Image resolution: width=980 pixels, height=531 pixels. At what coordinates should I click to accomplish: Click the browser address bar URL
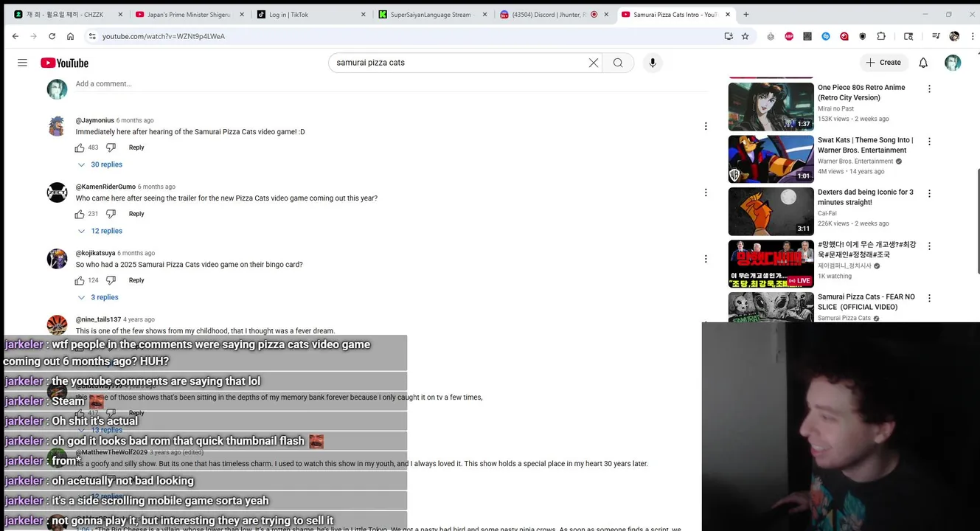(x=164, y=36)
